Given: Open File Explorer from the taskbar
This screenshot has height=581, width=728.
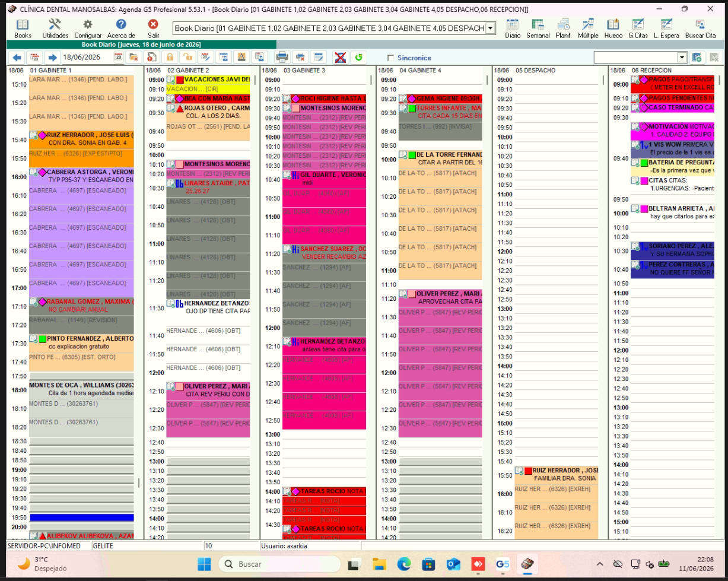Looking at the screenshot, I should pyautogui.click(x=379, y=564).
